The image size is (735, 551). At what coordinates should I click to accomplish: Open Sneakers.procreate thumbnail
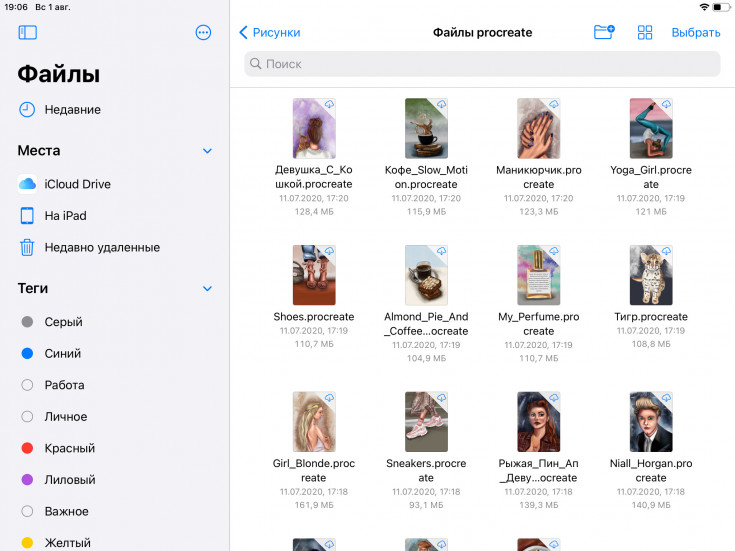426,422
